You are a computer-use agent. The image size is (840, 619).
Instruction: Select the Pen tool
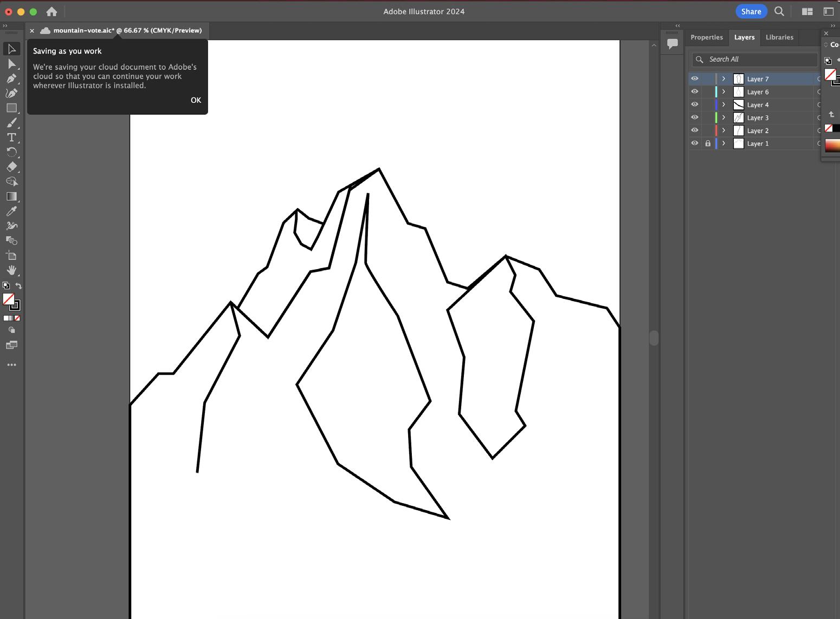pyautogui.click(x=11, y=79)
